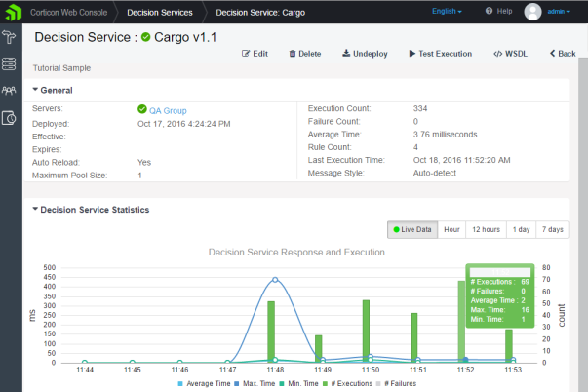This screenshot has width=588, height=392.
Task: Select the Live Data tab
Action: 412,229
